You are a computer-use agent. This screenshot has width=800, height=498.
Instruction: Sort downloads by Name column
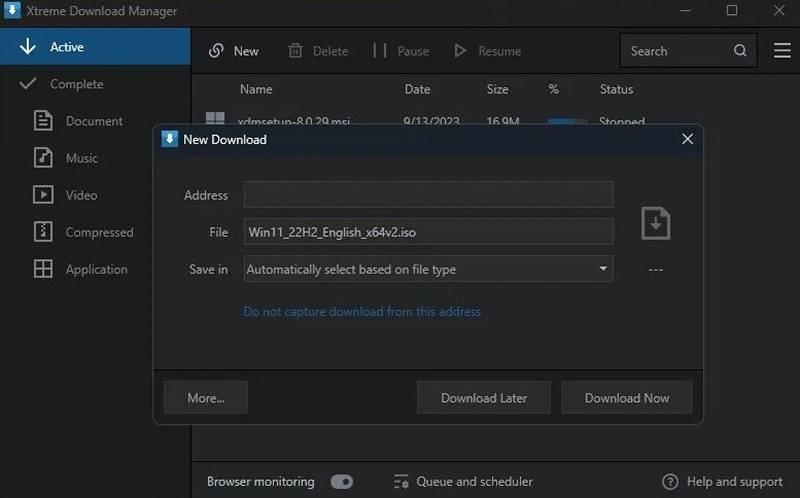(256, 89)
